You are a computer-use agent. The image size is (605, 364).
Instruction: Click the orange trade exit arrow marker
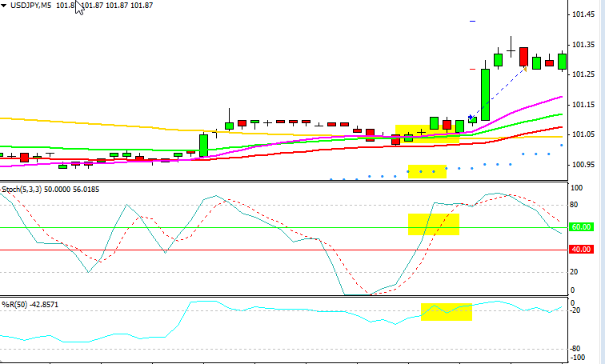click(x=525, y=69)
